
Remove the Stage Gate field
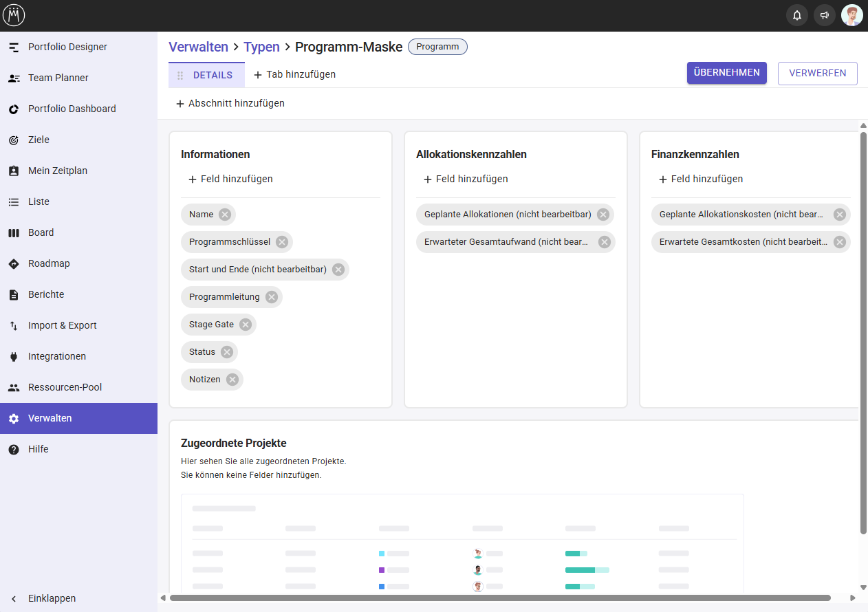pos(246,325)
